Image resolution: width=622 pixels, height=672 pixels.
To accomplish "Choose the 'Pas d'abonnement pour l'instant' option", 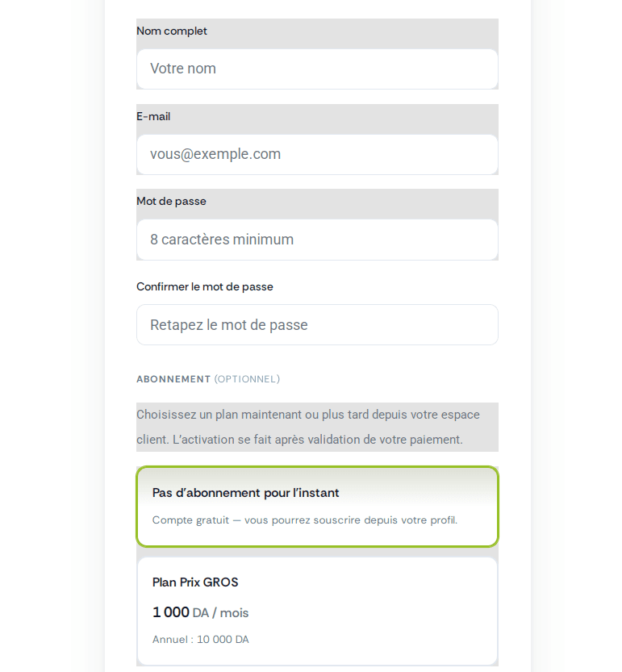I will 317,507.
